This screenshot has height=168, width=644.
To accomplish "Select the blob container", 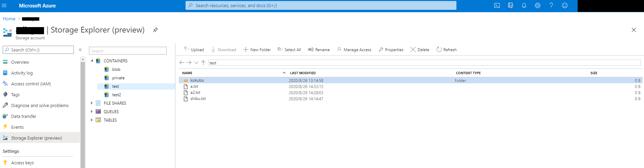I will [x=116, y=69].
